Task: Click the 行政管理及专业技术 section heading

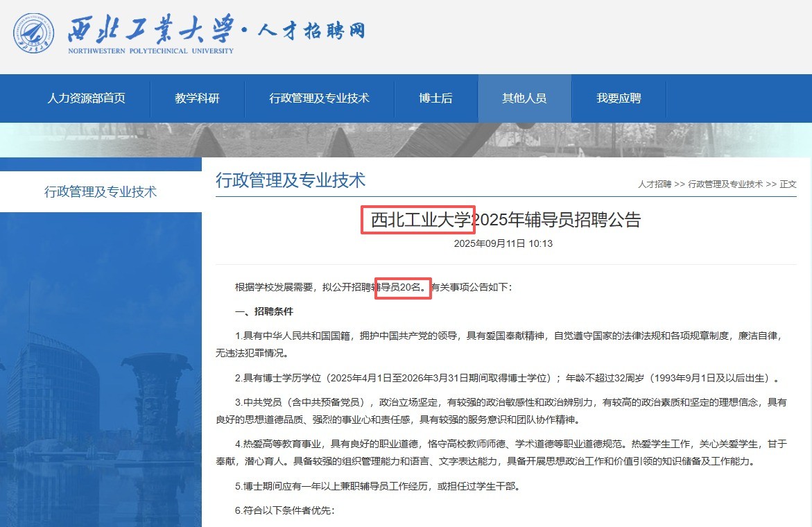Action: pyautogui.click(x=291, y=180)
